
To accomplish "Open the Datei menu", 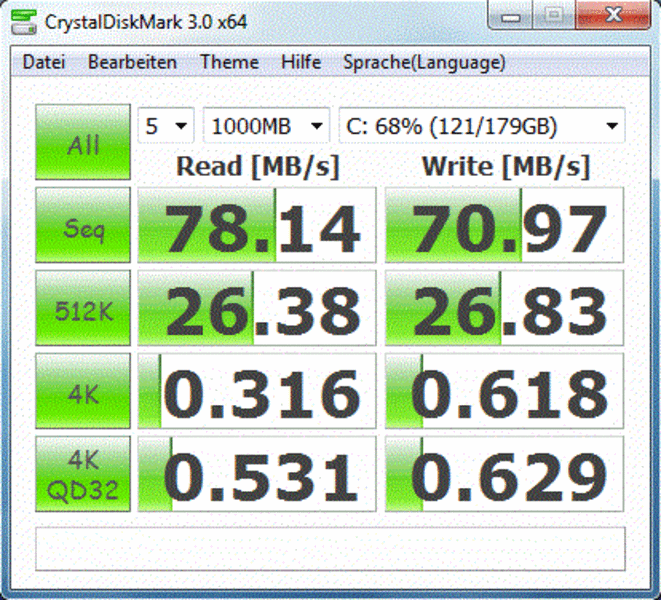I will tap(44, 62).
